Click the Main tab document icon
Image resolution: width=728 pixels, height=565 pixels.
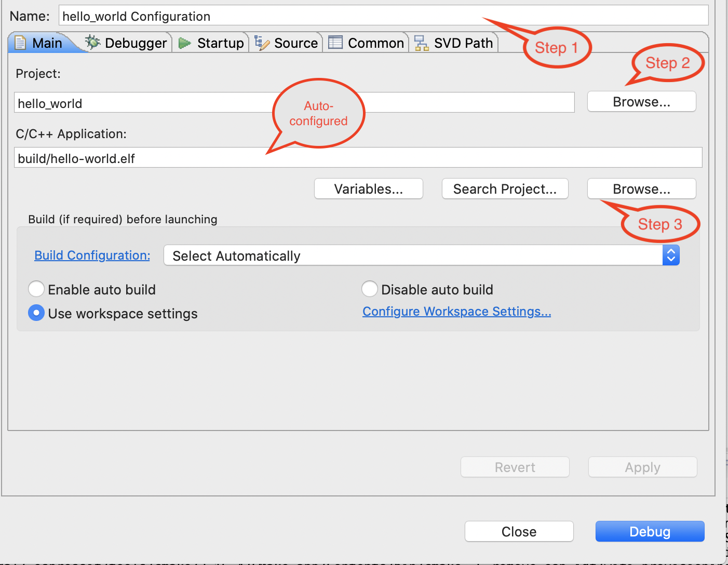click(20, 43)
